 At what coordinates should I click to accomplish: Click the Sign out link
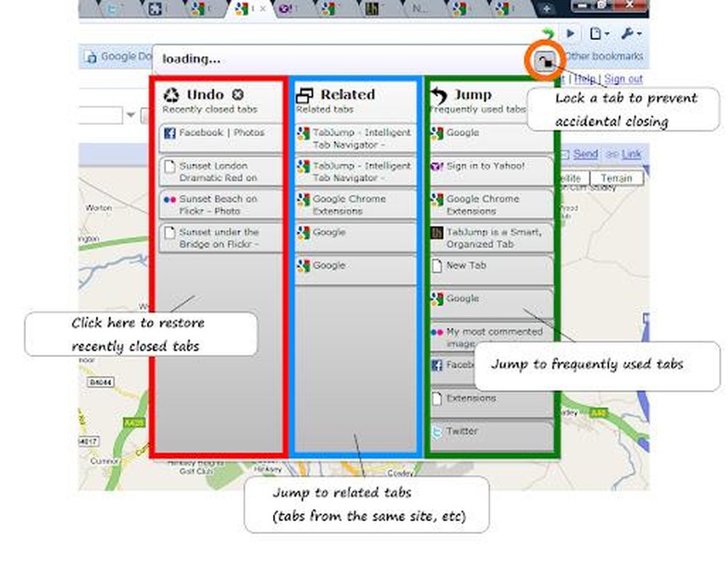(623, 79)
